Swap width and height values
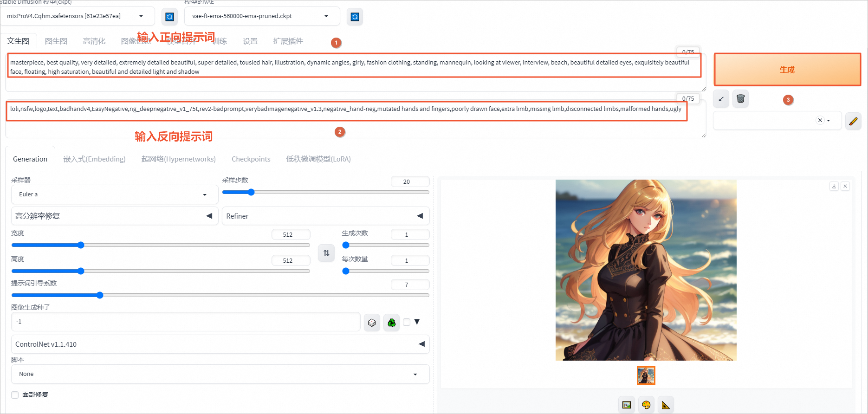Image resolution: width=868 pixels, height=414 pixels. point(326,253)
